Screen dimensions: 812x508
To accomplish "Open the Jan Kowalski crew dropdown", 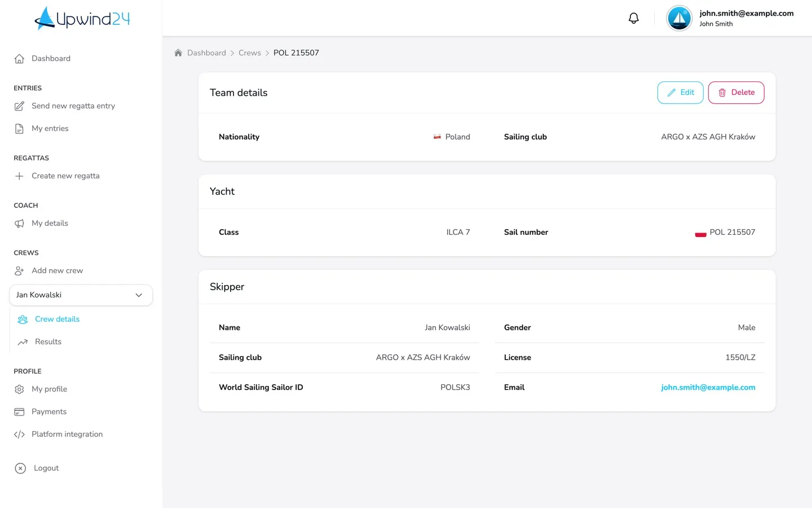I will [81, 295].
